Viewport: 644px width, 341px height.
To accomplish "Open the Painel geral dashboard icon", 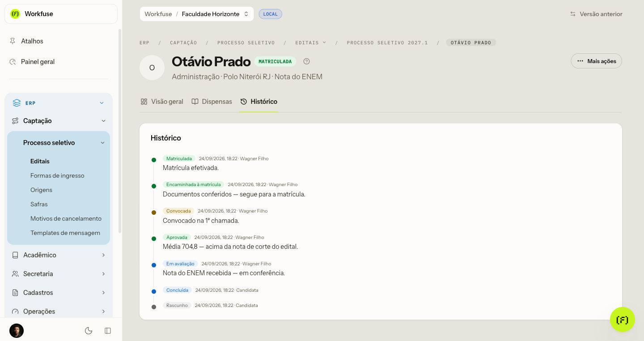I will pos(13,62).
